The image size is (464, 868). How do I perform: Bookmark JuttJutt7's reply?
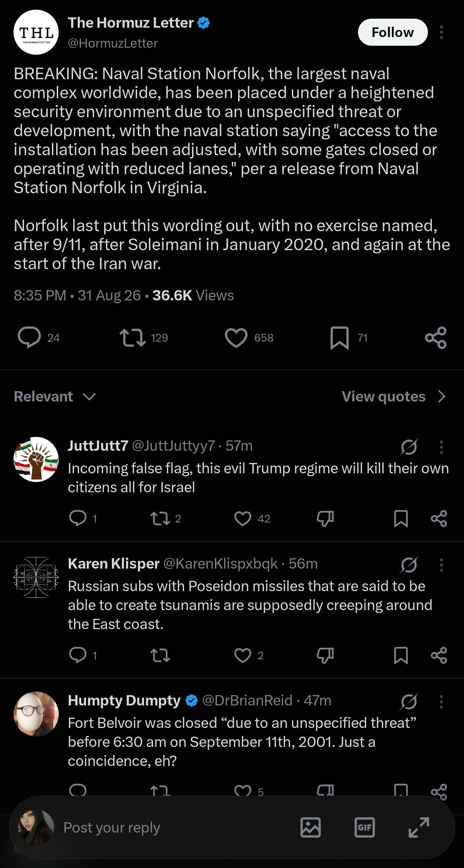401,519
